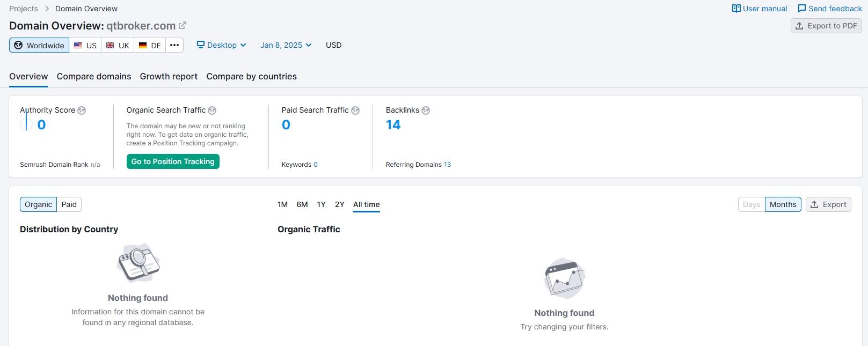This screenshot has width=868, height=346.
Task: Click the desktop monitor icon
Action: 201,45
